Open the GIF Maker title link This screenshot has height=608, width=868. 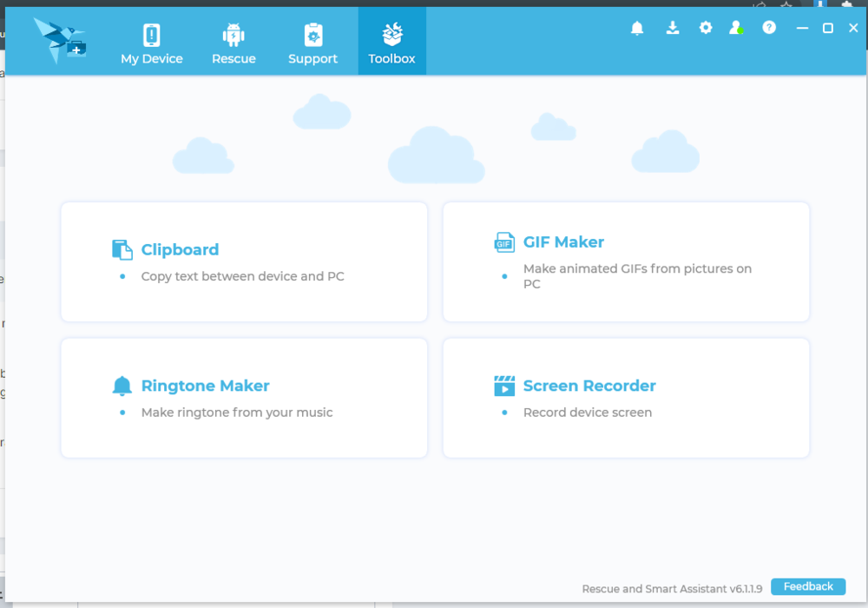tap(563, 242)
